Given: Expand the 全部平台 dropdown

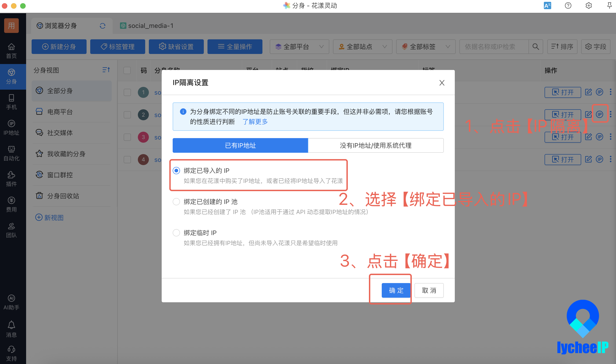Looking at the screenshot, I should (299, 47).
